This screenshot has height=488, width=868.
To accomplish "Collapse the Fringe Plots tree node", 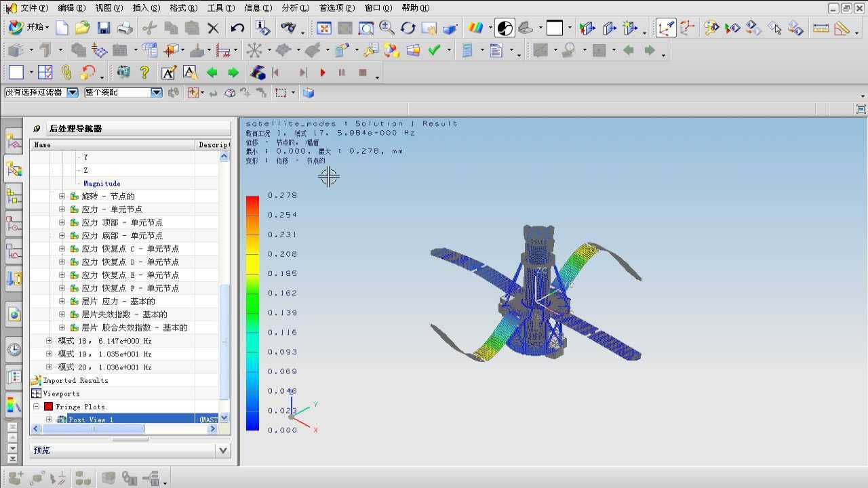I will (37, 407).
